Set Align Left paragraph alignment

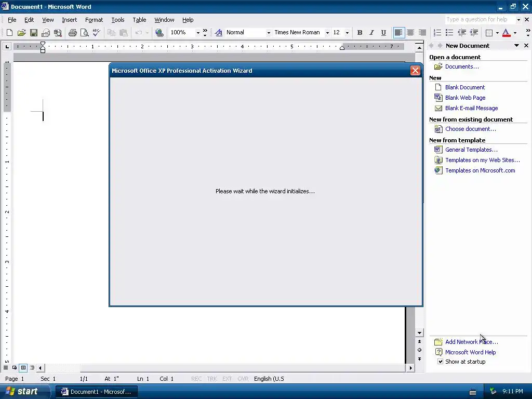(x=398, y=33)
